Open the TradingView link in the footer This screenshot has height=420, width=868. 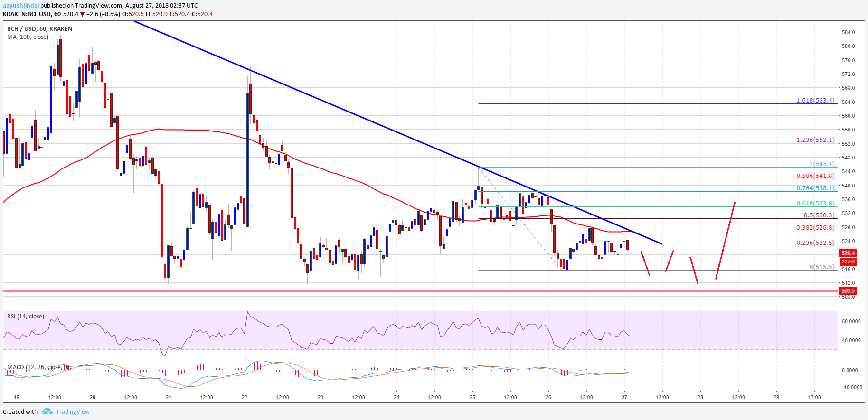click(73, 412)
